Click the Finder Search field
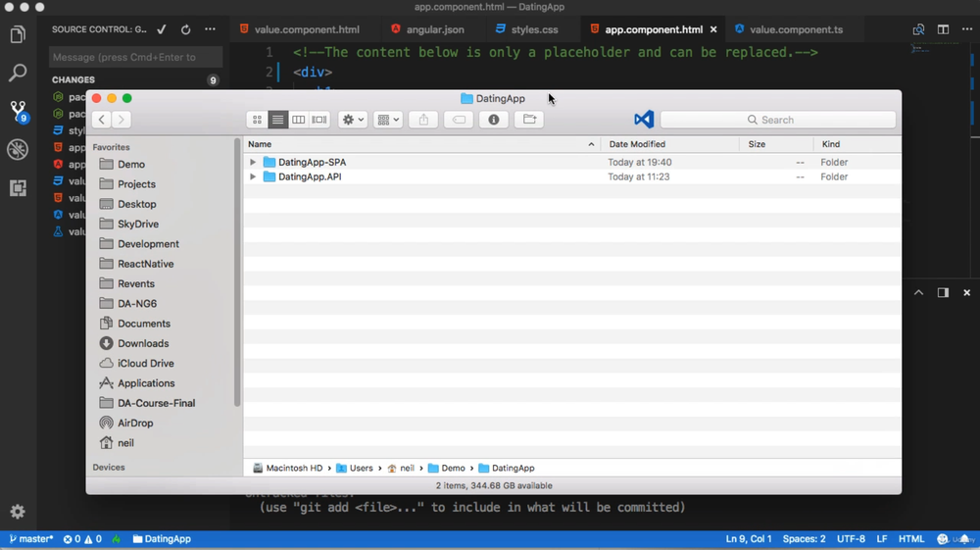The height and width of the screenshot is (550, 980). click(x=777, y=120)
